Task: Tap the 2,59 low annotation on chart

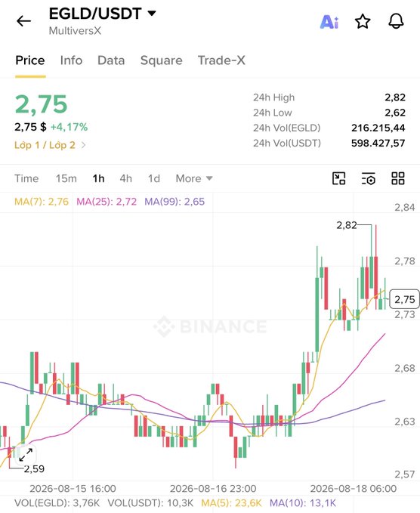Action: pos(34,469)
